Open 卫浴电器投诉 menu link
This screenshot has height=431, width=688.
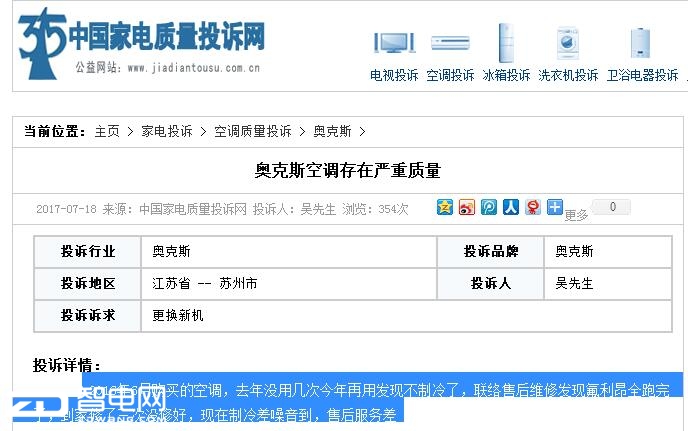[x=642, y=75]
